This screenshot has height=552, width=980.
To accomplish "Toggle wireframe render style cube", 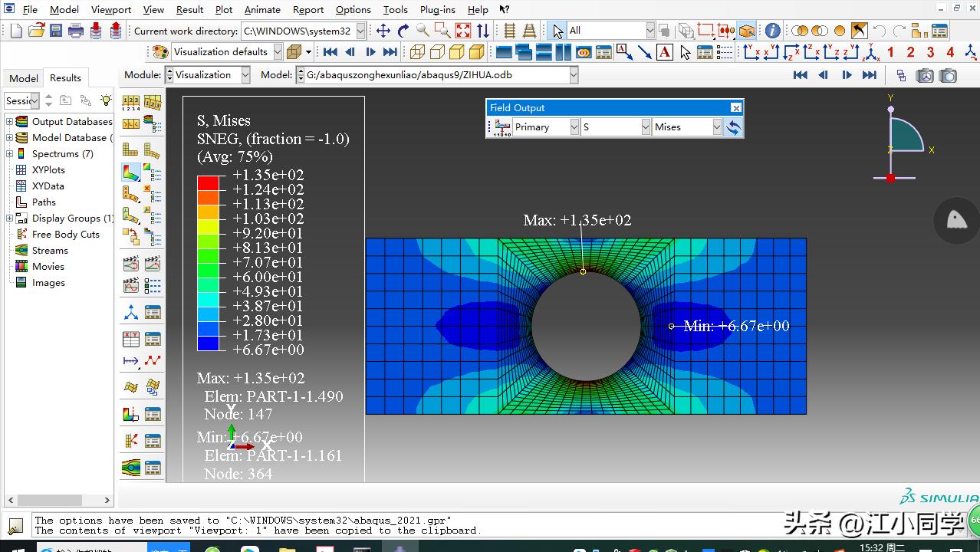I will coord(417,52).
